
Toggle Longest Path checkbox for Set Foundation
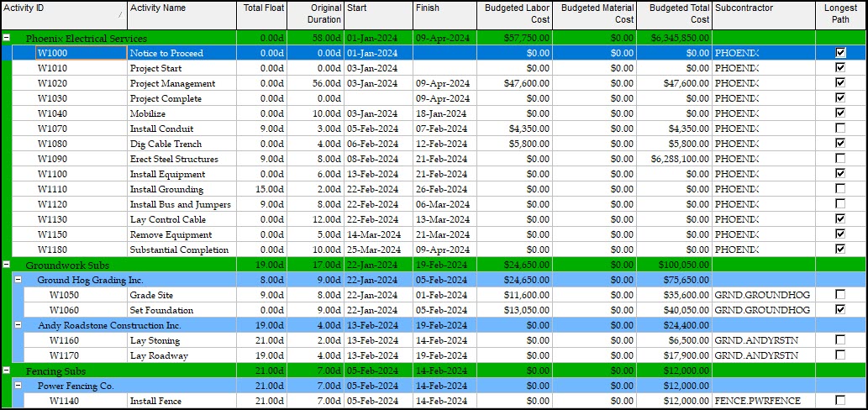pos(840,310)
